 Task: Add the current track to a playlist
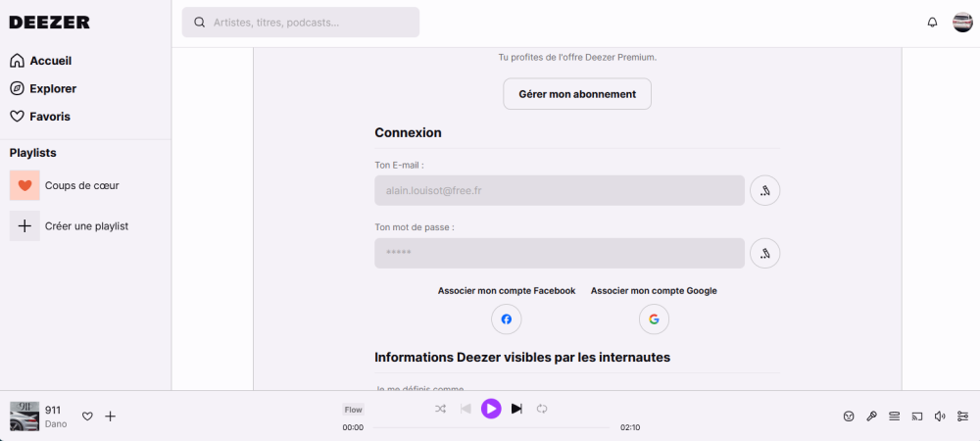[x=111, y=416]
